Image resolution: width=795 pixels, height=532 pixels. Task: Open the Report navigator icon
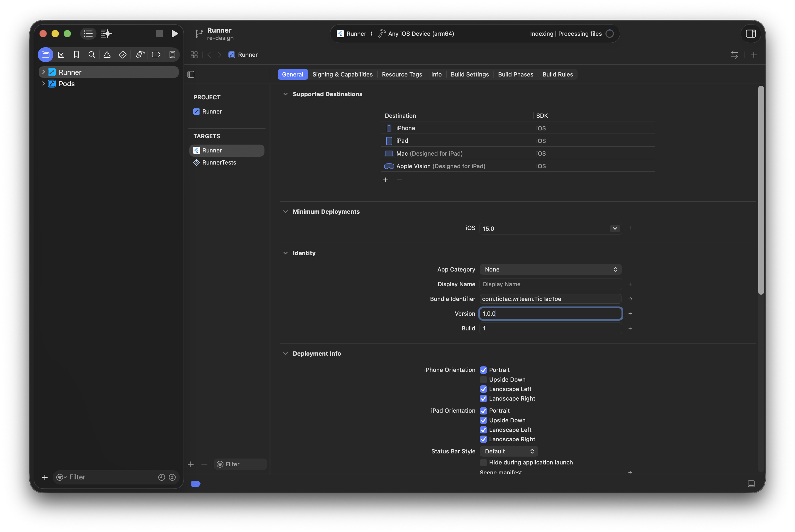[x=172, y=55]
